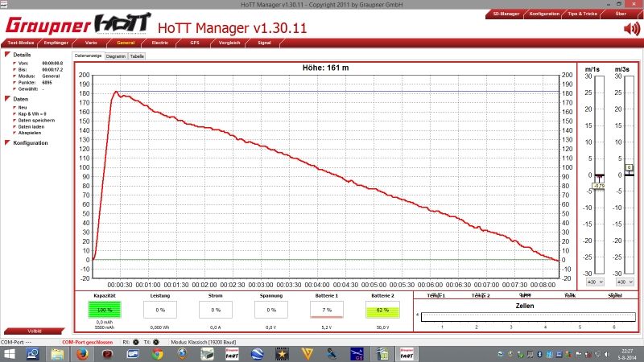
Task: Open the Windows Start button
Action: [9, 354]
